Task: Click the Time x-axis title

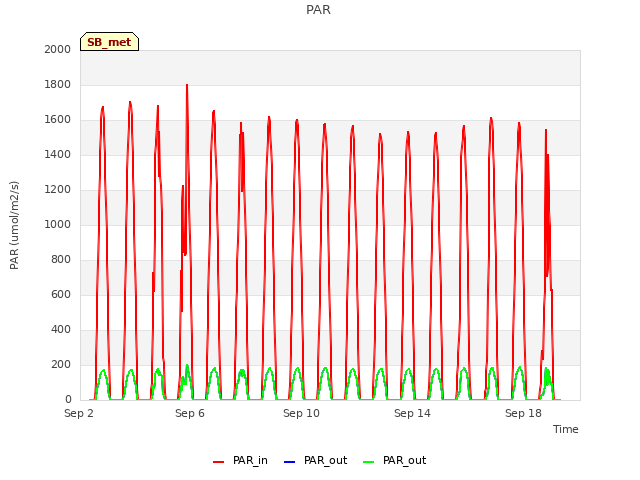Action: pos(565,429)
